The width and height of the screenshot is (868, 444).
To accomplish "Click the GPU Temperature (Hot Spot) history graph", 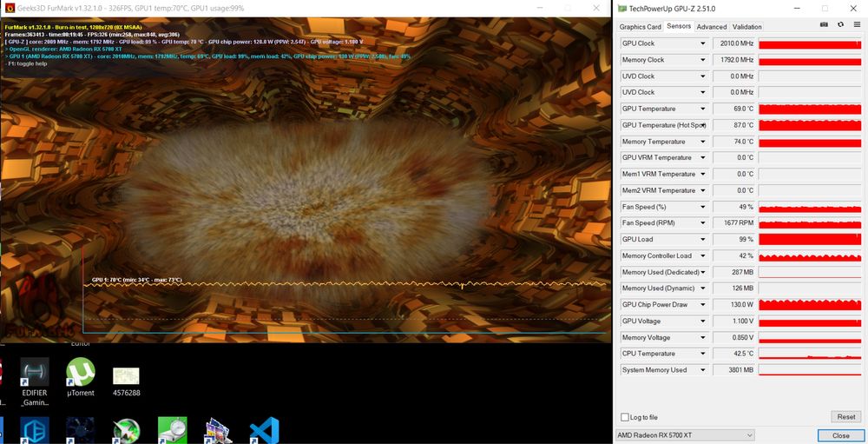I will coord(809,125).
